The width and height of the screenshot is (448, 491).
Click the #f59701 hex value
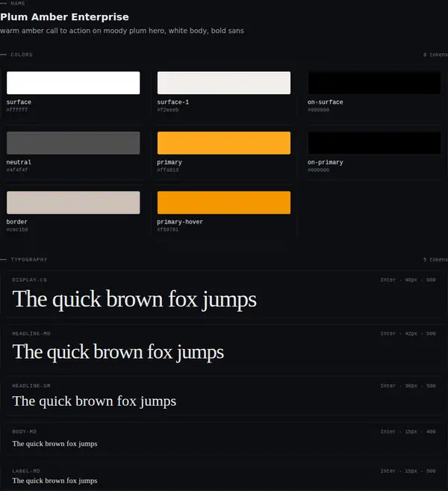coord(168,230)
